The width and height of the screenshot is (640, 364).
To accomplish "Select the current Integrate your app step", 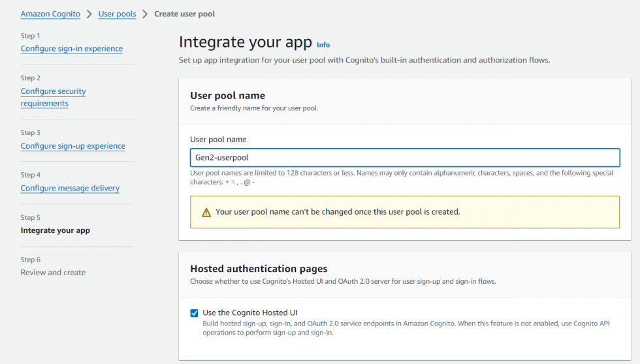I will tap(55, 230).
